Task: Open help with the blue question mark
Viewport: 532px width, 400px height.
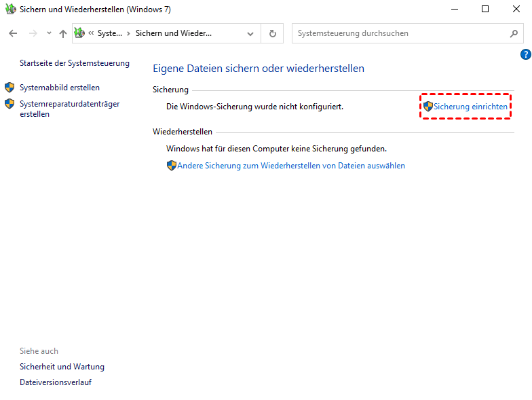Action: pos(525,54)
